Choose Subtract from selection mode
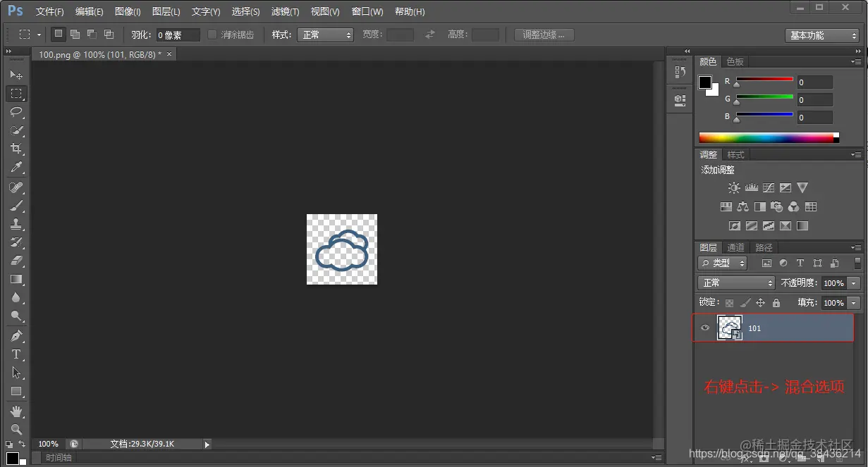868x467 pixels. 92,34
